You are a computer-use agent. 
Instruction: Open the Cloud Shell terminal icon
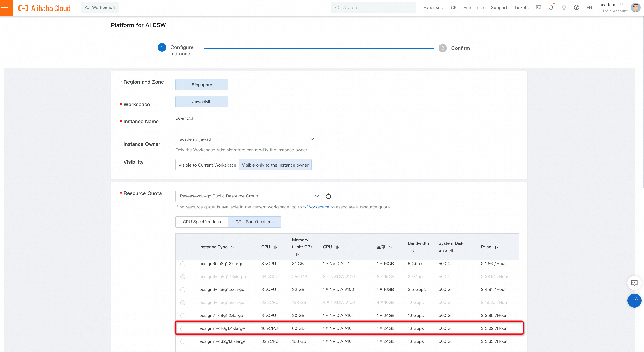[x=538, y=7]
